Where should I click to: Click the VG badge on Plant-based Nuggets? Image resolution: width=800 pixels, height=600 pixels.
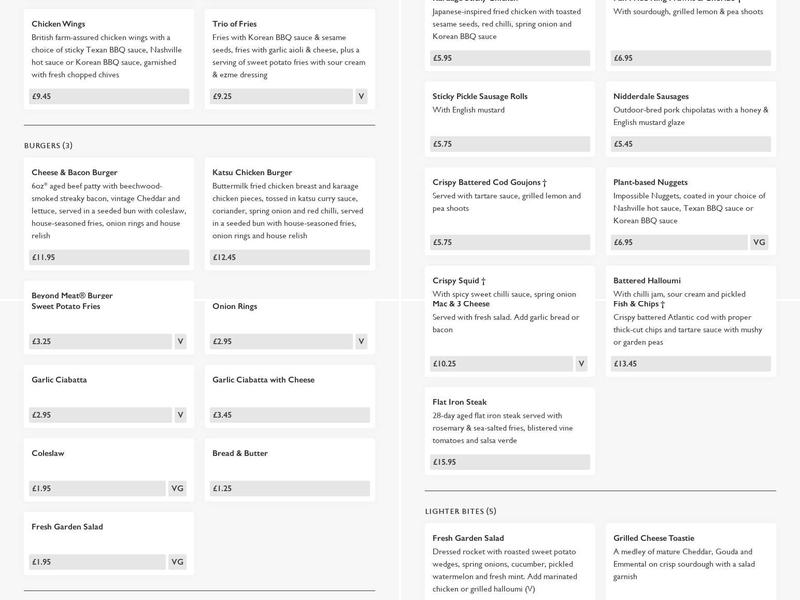click(x=759, y=242)
